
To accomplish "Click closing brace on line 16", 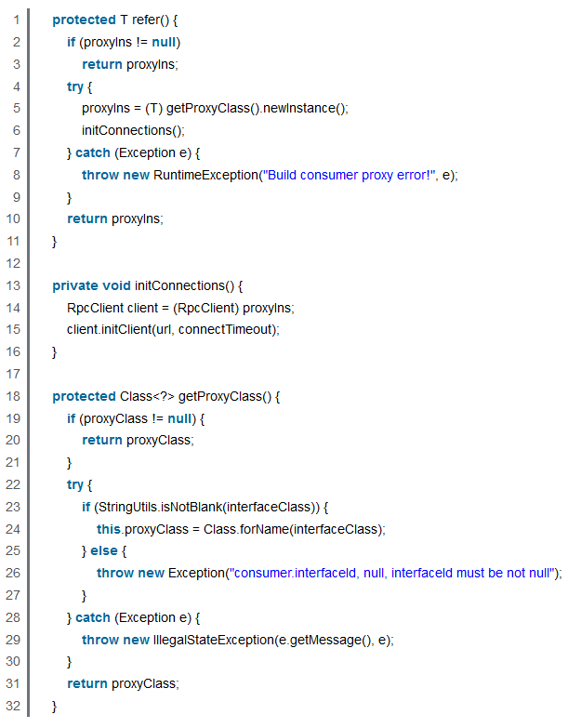I will (x=54, y=352).
